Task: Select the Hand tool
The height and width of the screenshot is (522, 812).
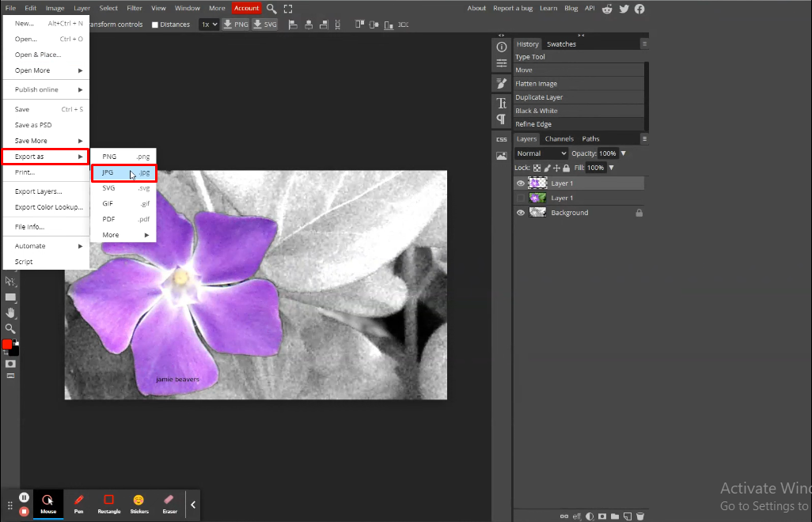Action: pos(10,312)
